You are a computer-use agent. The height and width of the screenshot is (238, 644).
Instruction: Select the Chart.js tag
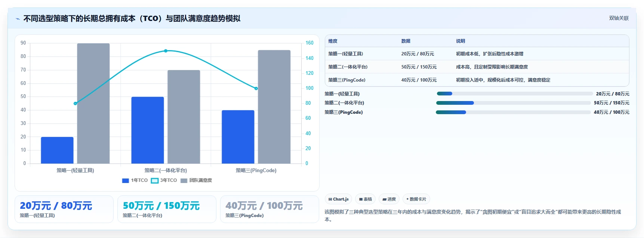click(338, 199)
